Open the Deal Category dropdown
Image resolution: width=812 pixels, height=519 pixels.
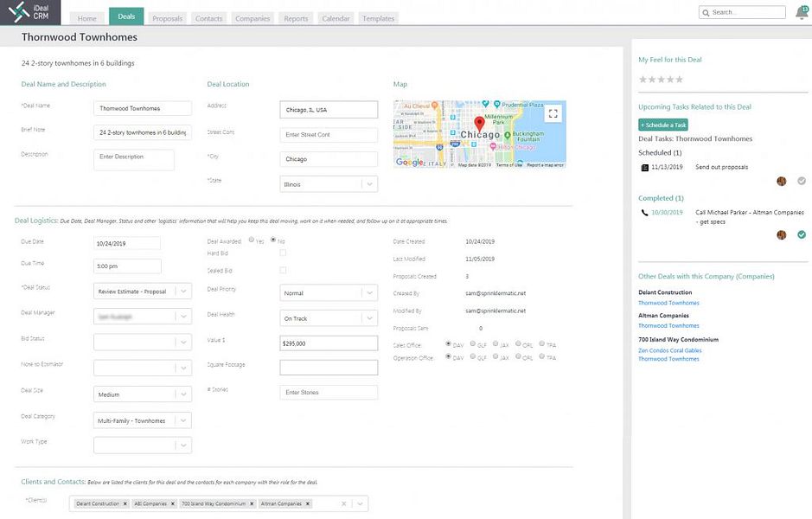[x=143, y=420]
